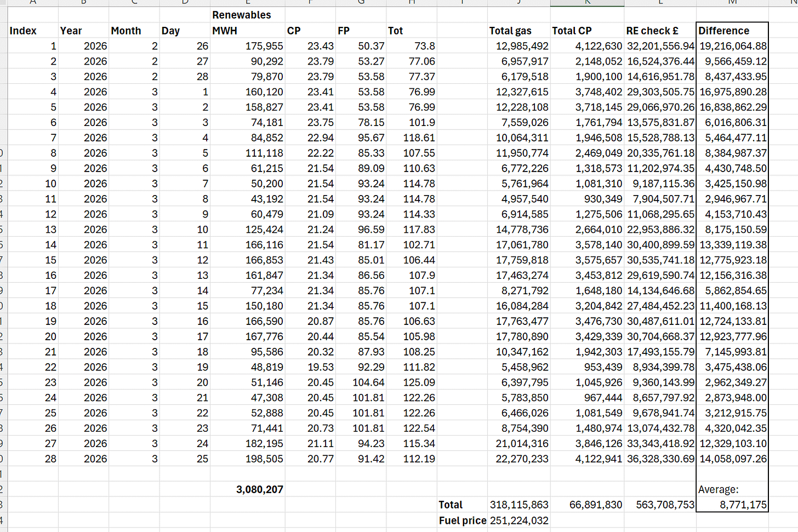Select the 'Tot' column header cell

point(412,31)
